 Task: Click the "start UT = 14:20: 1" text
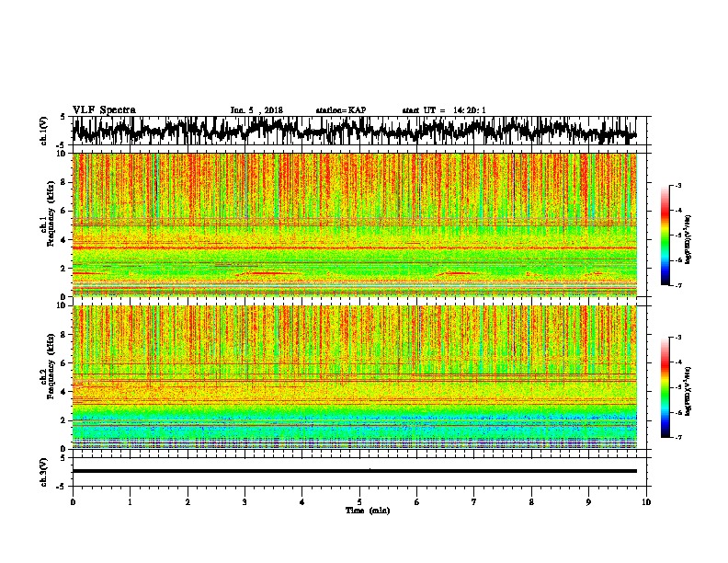pyautogui.click(x=444, y=110)
